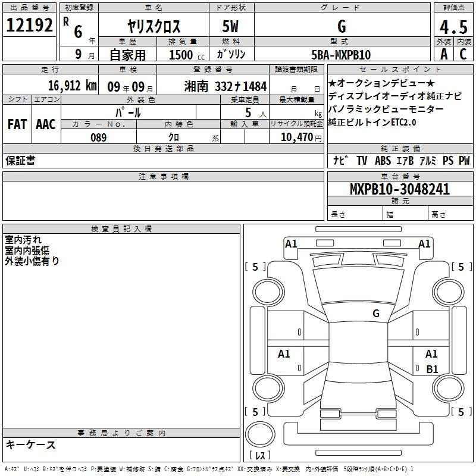Click the car name ヤリスクロス

pyautogui.click(x=154, y=26)
